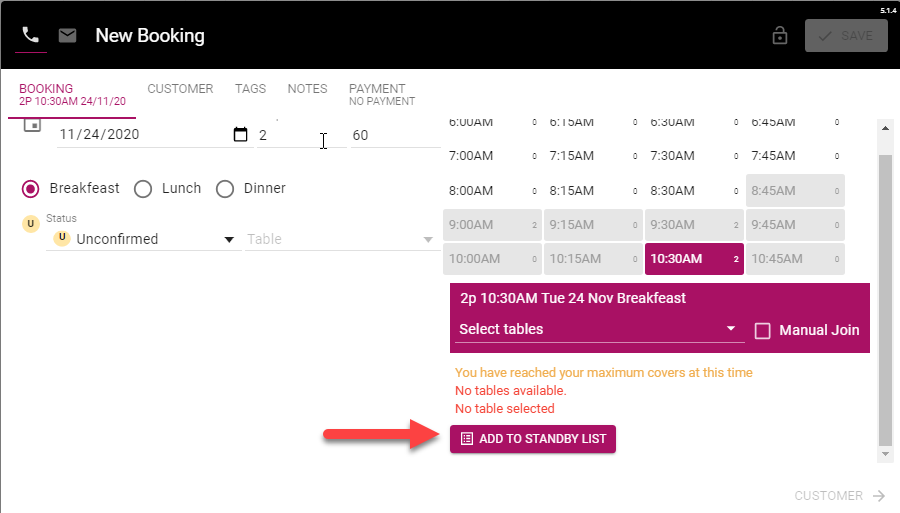The height and width of the screenshot is (513, 900).
Task: Expand the Table dropdown
Action: click(340, 239)
